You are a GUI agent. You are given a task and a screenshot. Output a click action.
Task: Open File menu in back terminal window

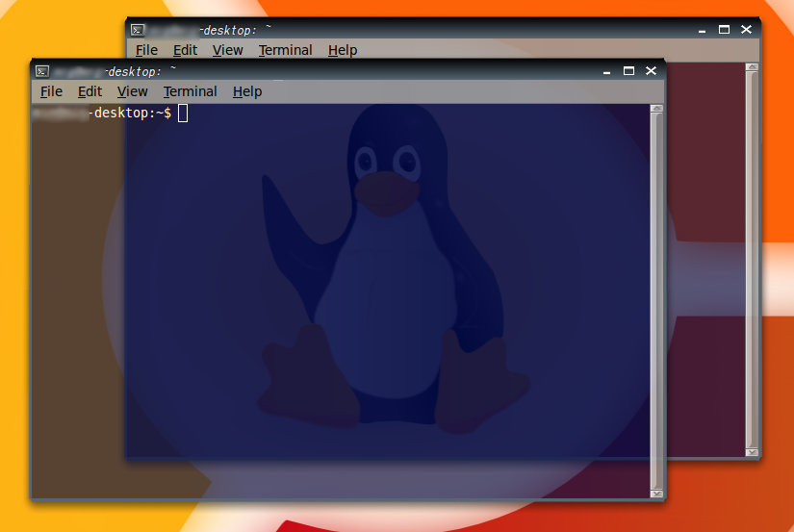tap(146, 50)
